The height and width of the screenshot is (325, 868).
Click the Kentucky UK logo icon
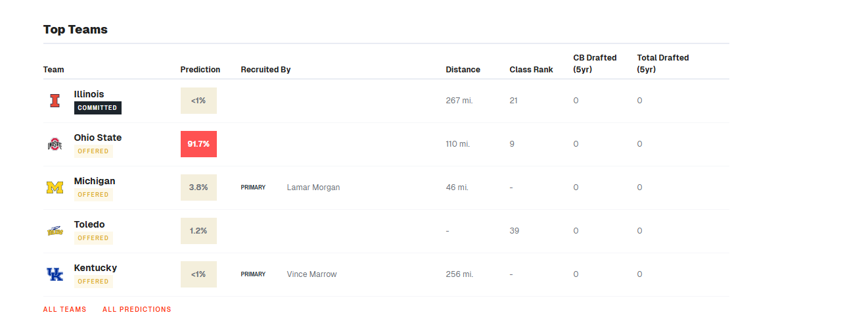coord(55,274)
